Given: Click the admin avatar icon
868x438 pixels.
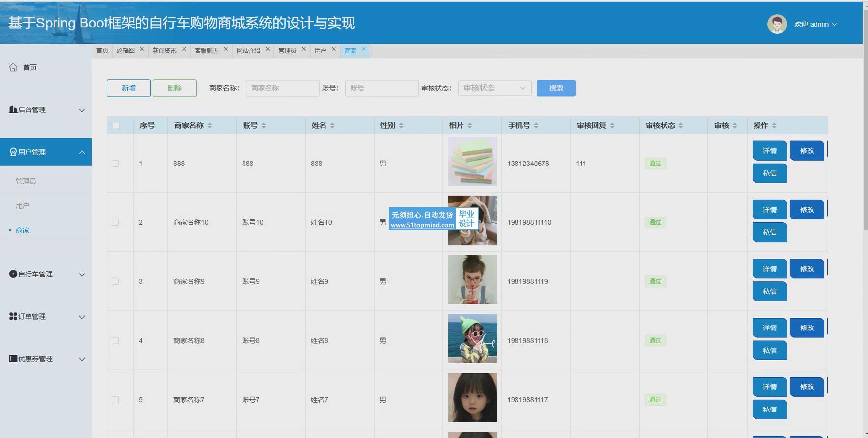Looking at the screenshot, I should click(x=777, y=24).
